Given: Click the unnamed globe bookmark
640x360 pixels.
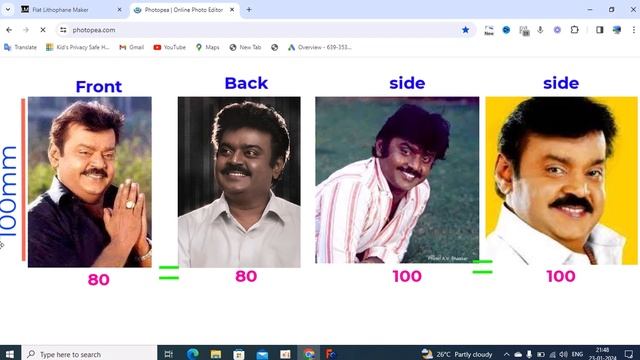Looking at the screenshot, I should 274,47.
